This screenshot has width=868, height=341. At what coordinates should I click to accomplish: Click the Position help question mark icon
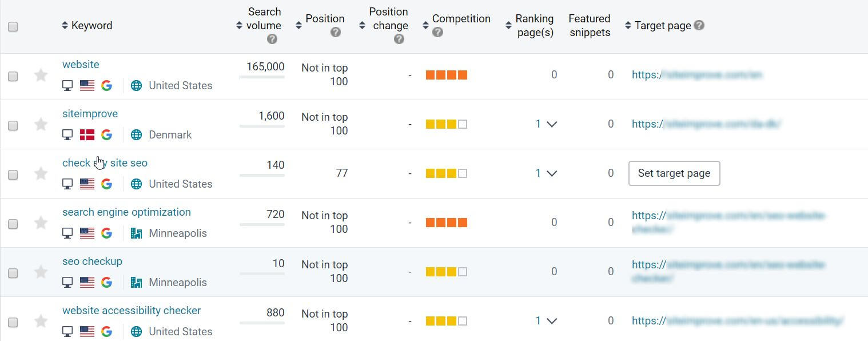click(336, 33)
